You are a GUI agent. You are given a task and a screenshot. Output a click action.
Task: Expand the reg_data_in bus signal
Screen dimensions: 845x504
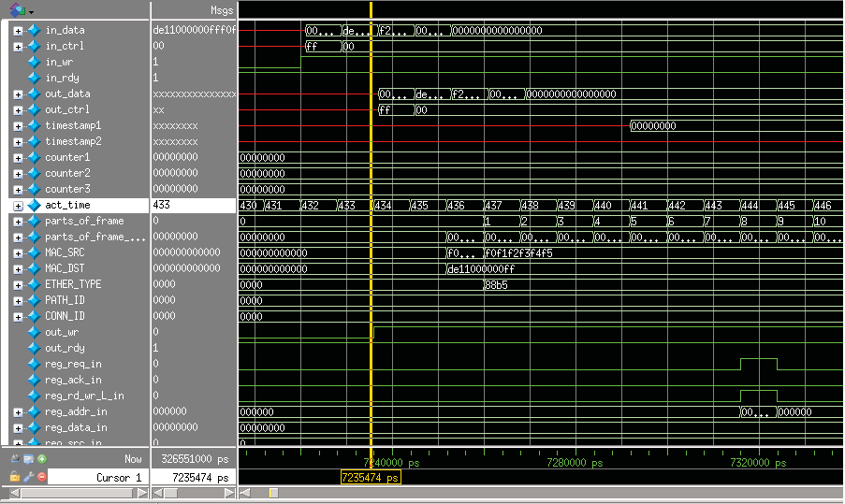[18, 428]
